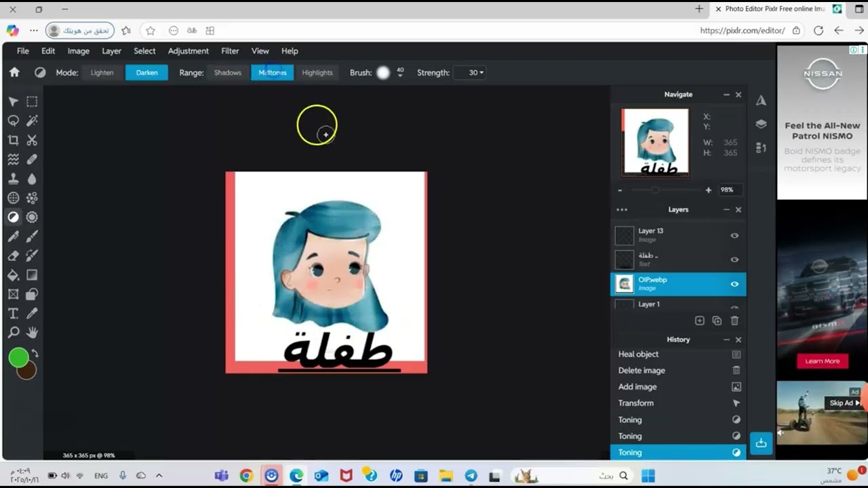Close the Layers panel
This screenshot has height=488, width=868.
click(738, 210)
